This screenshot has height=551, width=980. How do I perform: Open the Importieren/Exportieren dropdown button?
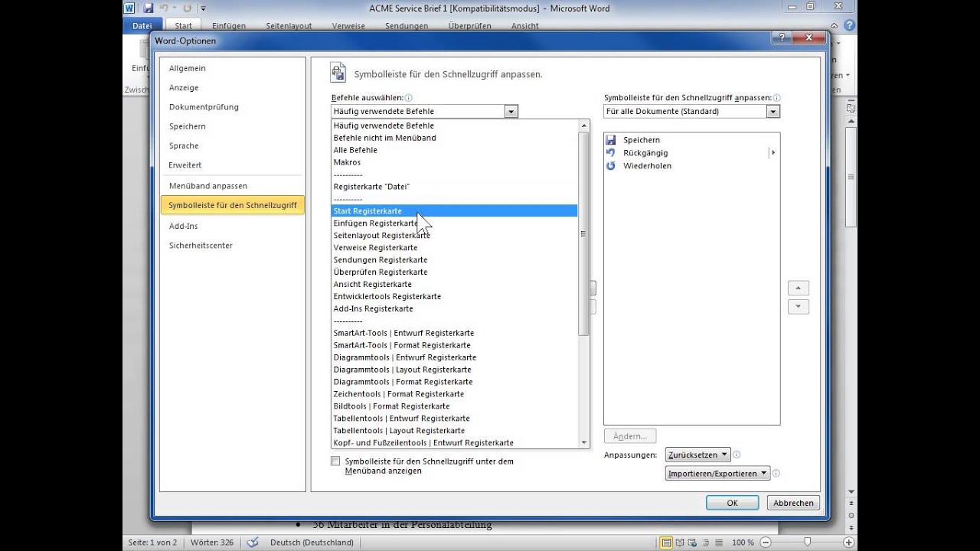click(x=717, y=473)
